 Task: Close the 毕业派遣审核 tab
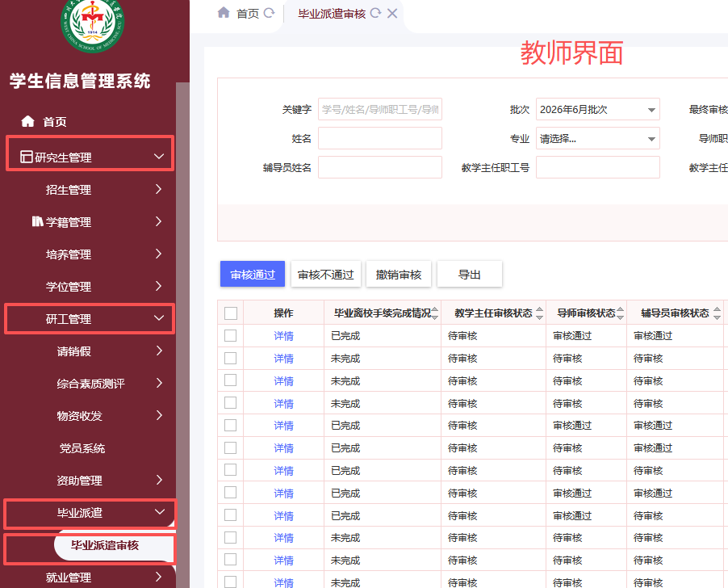(x=392, y=14)
